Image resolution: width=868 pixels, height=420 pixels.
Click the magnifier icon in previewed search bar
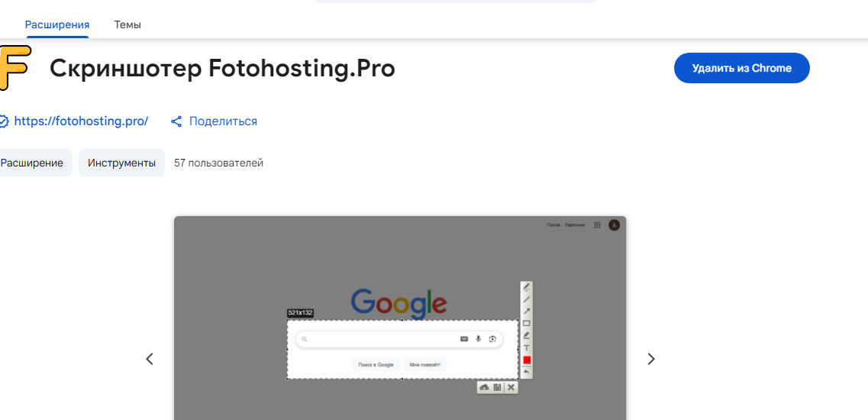(x=304, y=339)
